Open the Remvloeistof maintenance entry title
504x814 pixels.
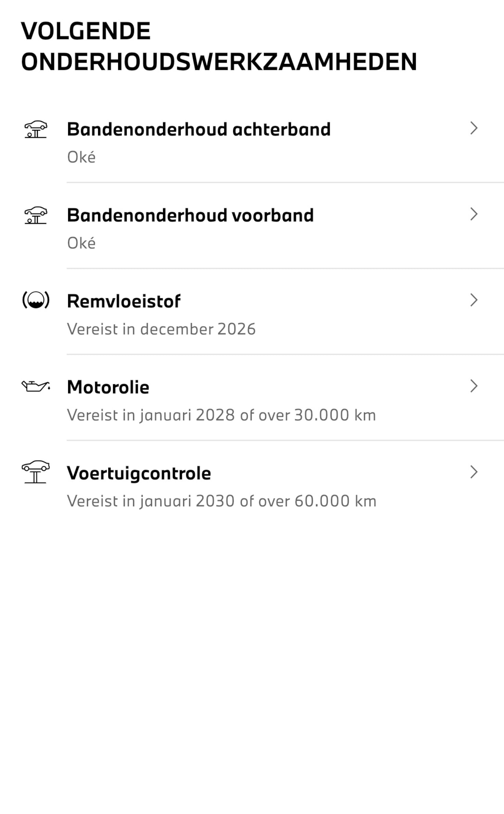(124, 301)
